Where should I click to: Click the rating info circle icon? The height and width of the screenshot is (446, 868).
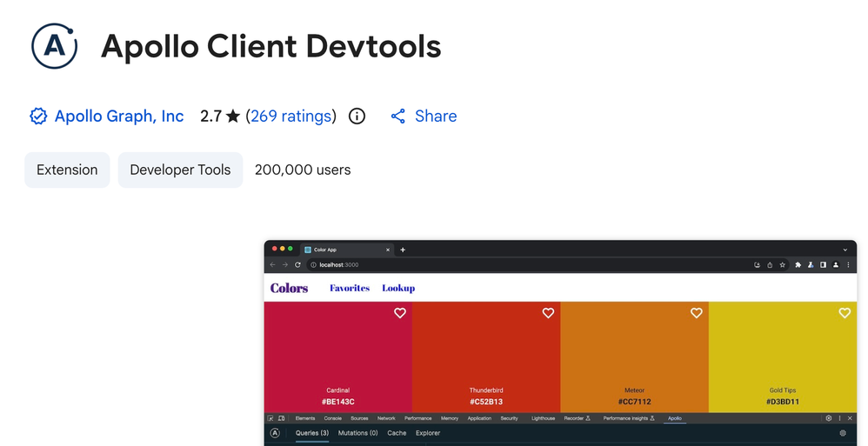point(357,116)
